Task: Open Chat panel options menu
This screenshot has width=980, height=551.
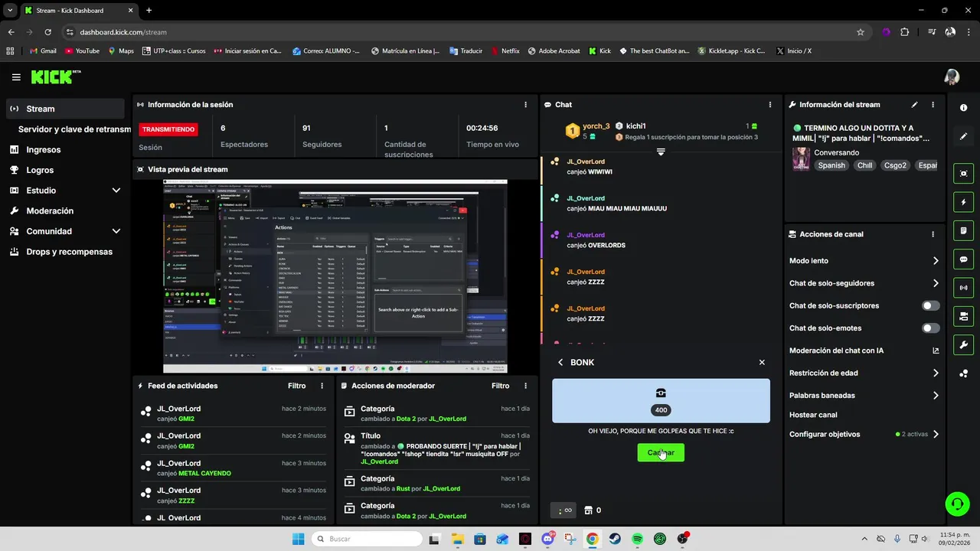Action: pos(770,105)
